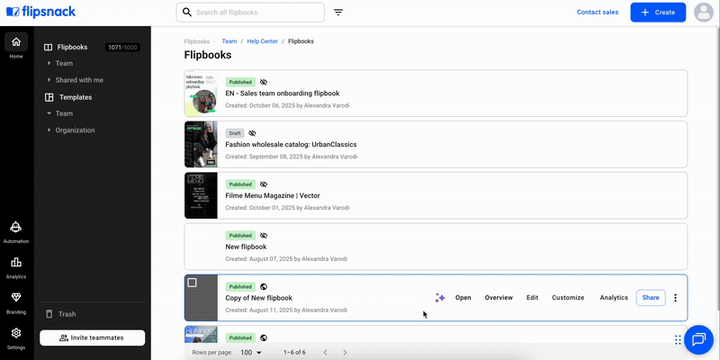Click Invite teammates button
This screenshot has height=360, width=720.
click(92, 338)
